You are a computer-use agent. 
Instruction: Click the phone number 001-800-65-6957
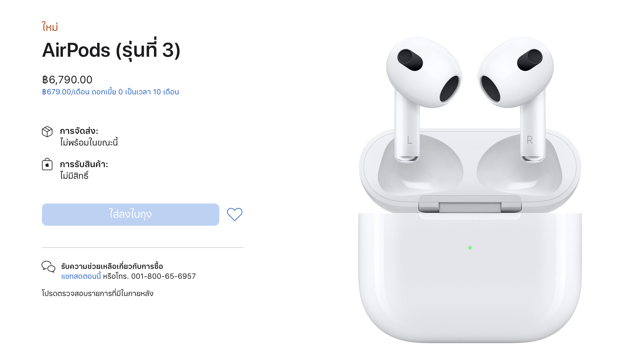tap(163, 276)
